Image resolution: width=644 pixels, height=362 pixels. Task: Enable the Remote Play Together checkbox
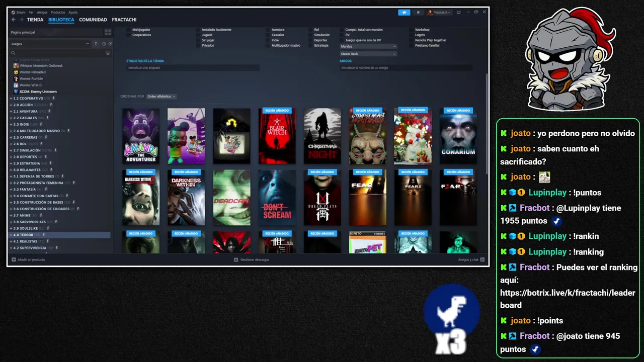411,40
